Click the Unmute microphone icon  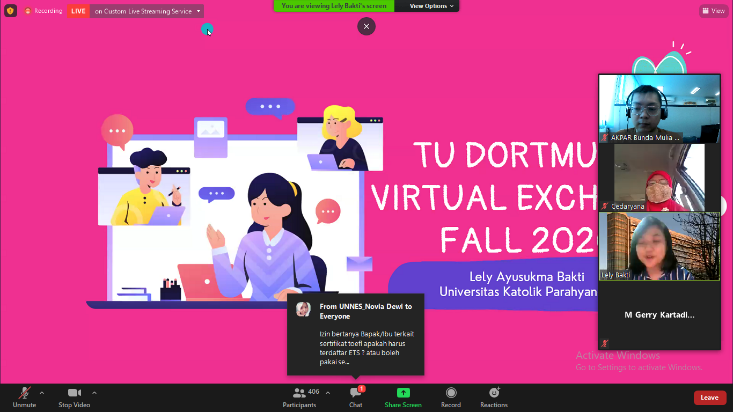24,393
